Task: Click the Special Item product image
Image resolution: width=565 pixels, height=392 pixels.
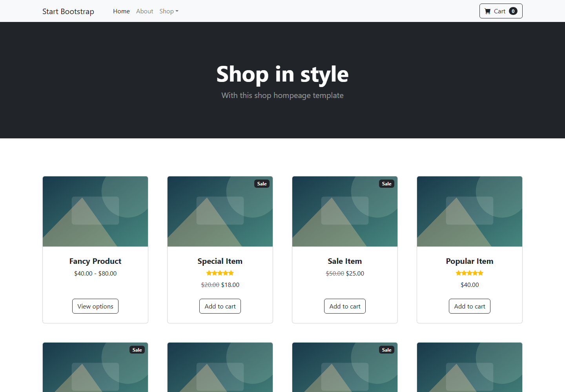Action: (x=220, y=211)
